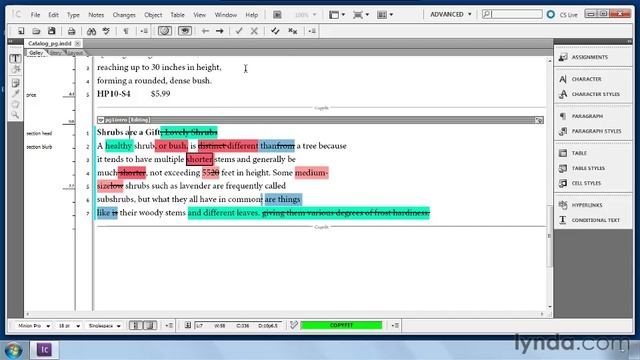This screenshot has height=360, width=640.
Task: Open the track changes toolbar options menu
Action: point(312,31)
